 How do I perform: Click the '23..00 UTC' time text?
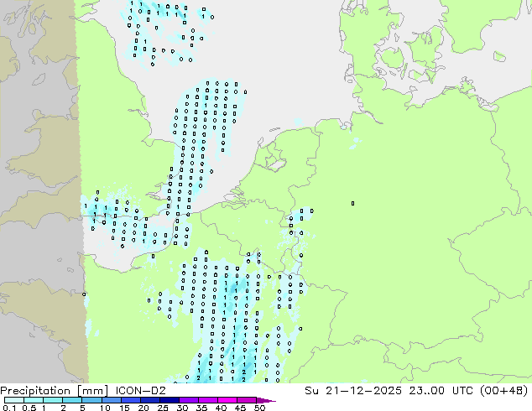point(443,391)
